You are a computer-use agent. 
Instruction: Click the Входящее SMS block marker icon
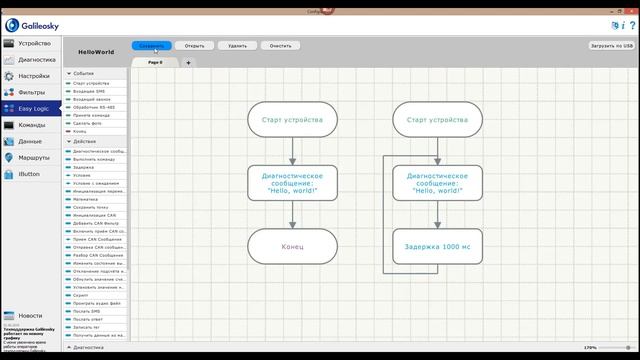point(68,91)
